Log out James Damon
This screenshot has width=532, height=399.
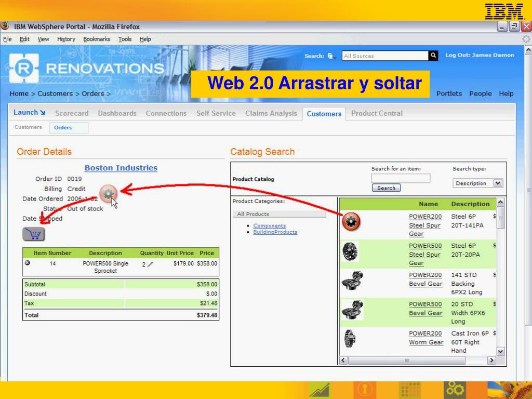coord(480,55)
